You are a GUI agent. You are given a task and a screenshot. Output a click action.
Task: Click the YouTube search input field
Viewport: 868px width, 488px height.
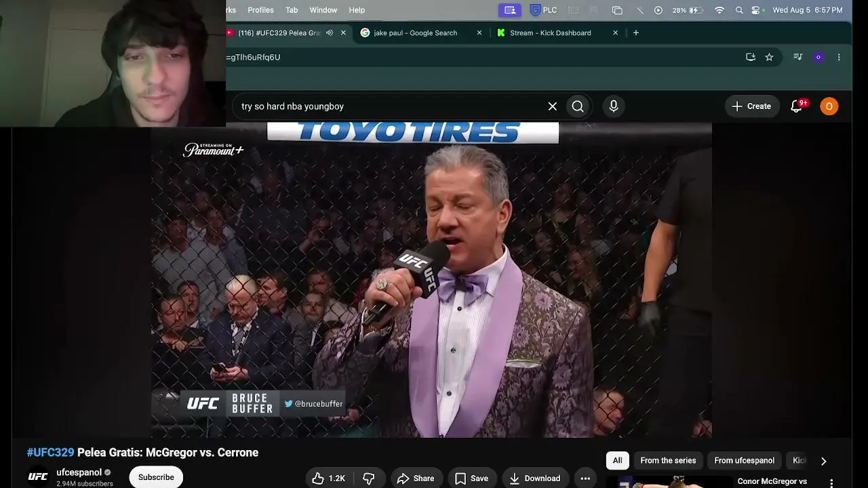[390, 106]
